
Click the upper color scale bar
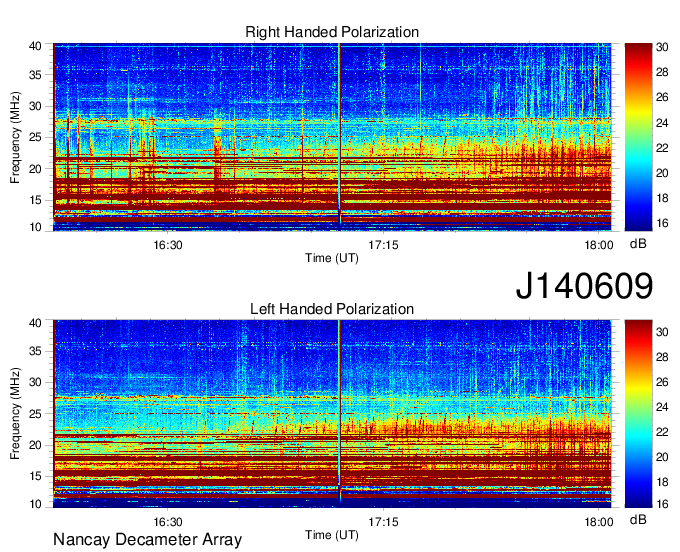638,137
